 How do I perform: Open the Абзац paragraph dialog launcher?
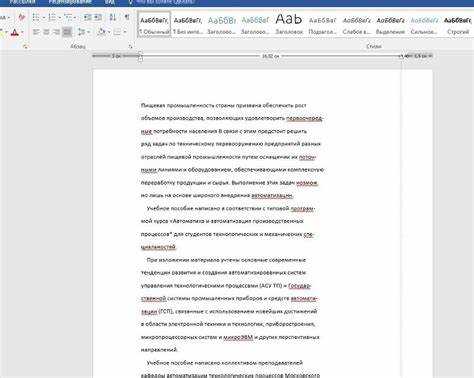coord(130,47)
